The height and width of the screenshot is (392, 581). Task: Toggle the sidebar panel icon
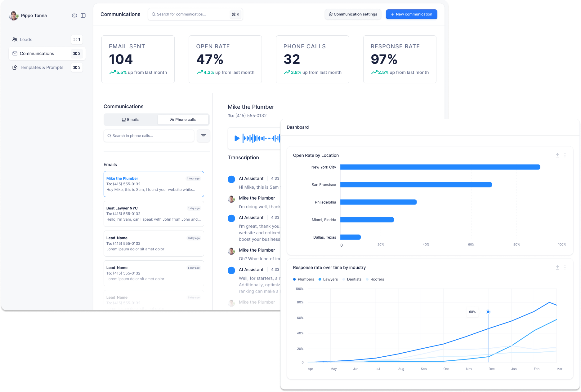click(83, 15)
